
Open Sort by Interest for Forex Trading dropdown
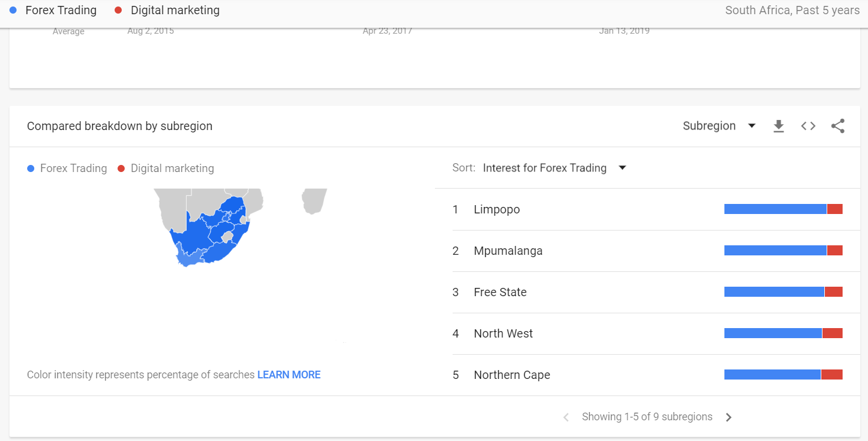[544, 168]
